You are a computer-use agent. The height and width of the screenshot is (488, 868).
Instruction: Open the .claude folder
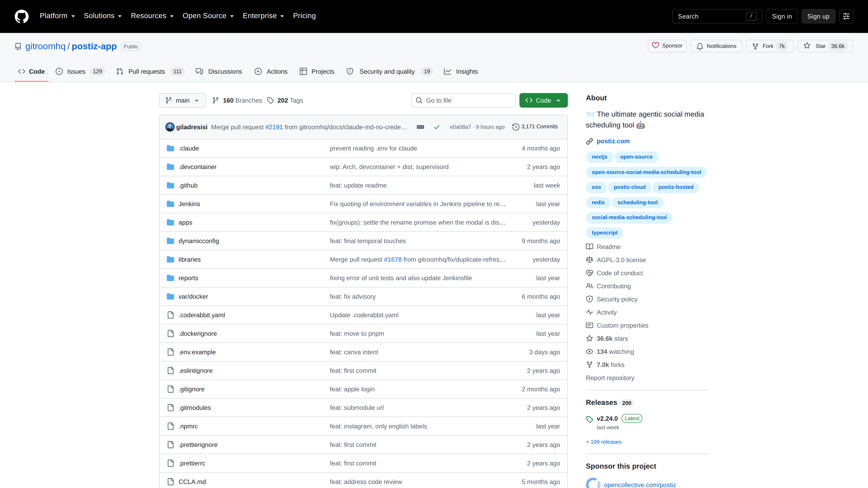(189, 148)
